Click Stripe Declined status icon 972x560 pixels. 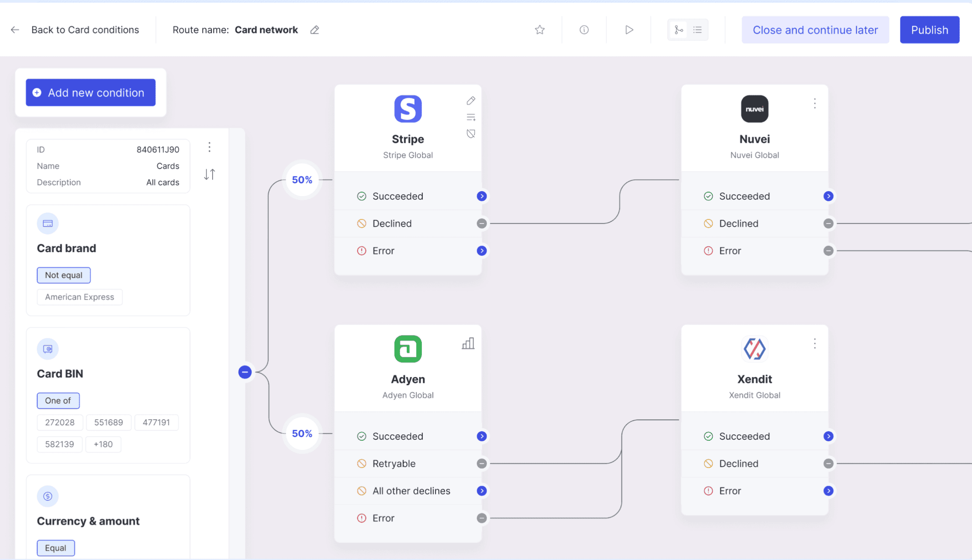point(362,224)
